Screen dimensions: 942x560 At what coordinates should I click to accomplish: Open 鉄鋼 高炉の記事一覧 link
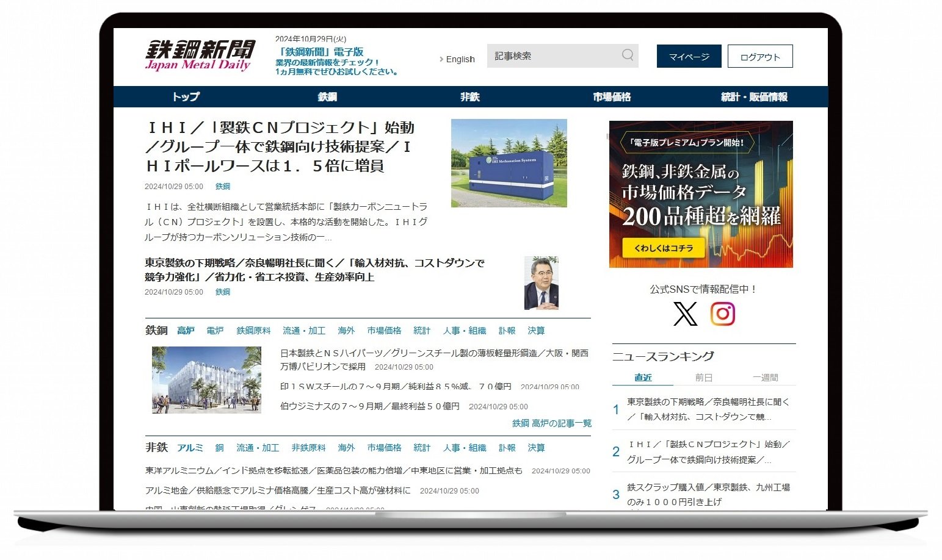[552, 423]
